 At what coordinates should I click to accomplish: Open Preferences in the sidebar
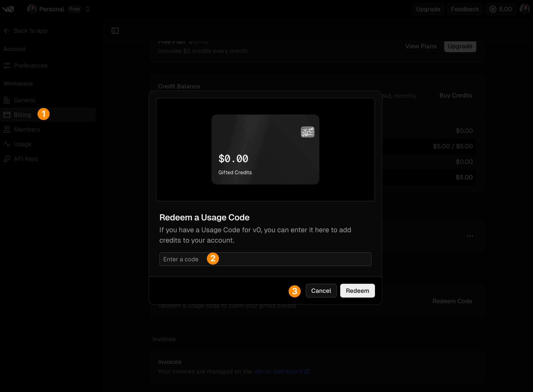(30, 66)
